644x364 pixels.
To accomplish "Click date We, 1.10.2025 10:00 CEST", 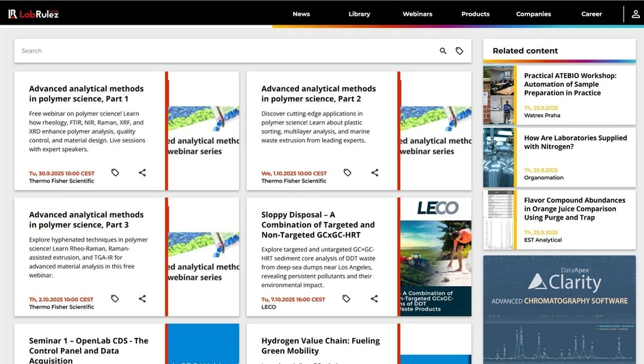I will 294,173.
